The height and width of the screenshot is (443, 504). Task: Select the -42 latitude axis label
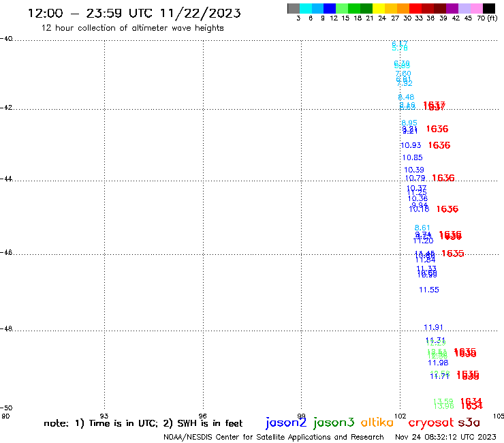tap(6, 108)
